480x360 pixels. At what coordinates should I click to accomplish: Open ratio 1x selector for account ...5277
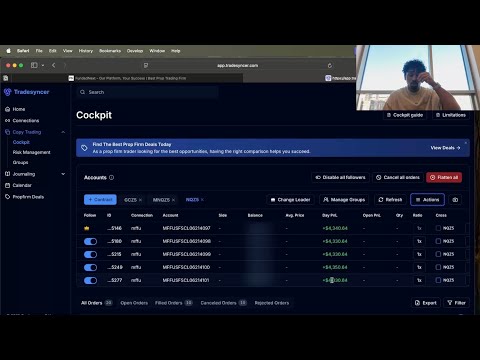pos(419,280)
